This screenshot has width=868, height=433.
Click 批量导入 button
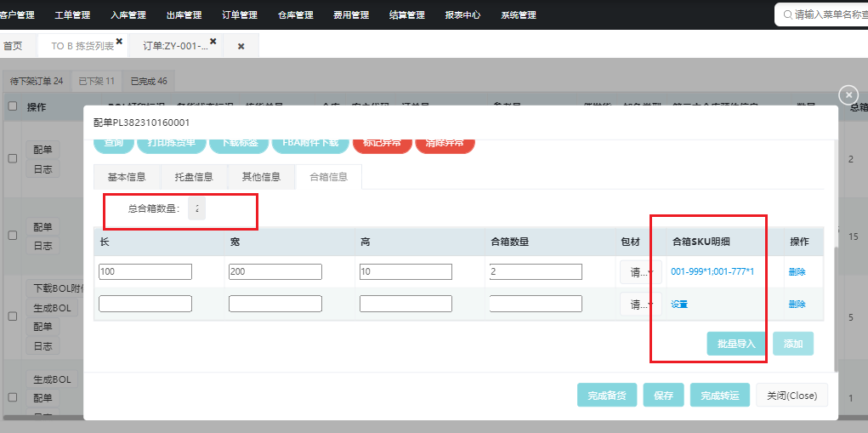tap(736, 344)
